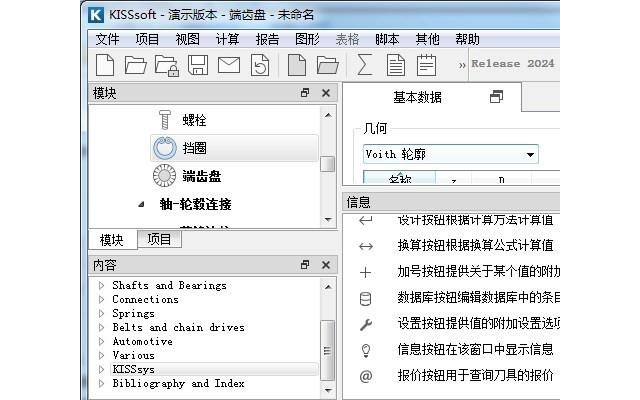
Task: Click the open-folder-with-lock toolbar icon
Action: click(167, 66)
